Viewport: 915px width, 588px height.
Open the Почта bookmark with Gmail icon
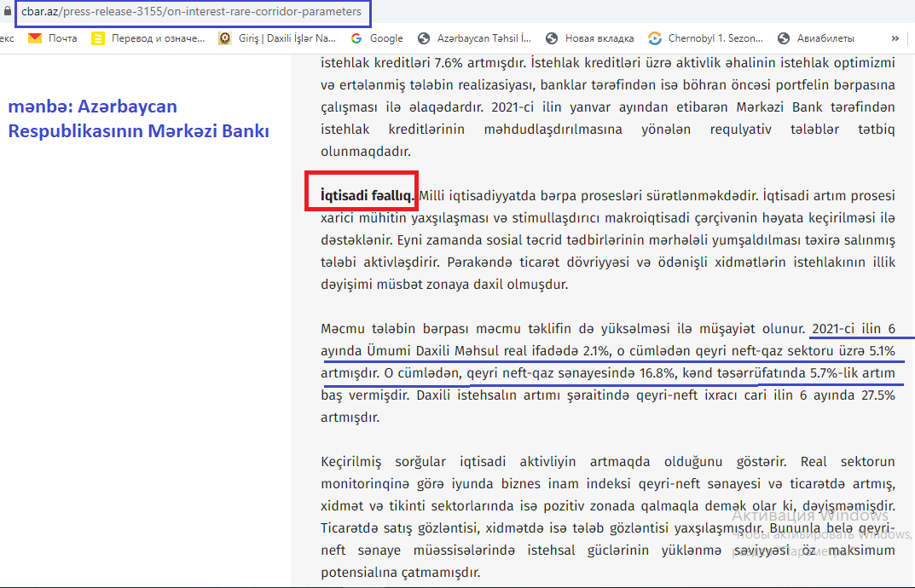53,38
